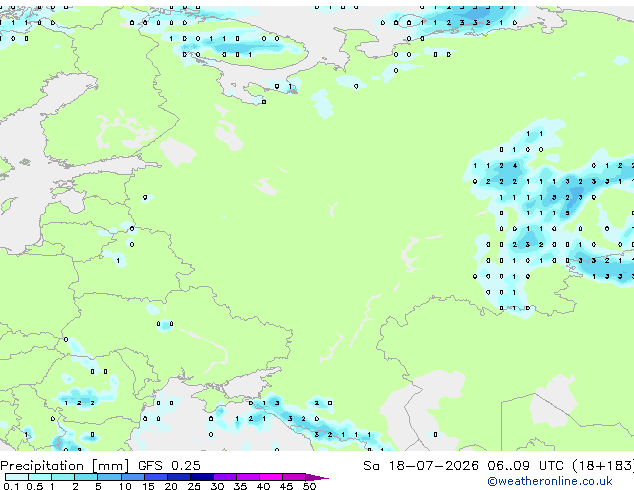Select the 5–10 mm legend color box
Viewport: 634px width, 490px height.
tap(109, 477)
